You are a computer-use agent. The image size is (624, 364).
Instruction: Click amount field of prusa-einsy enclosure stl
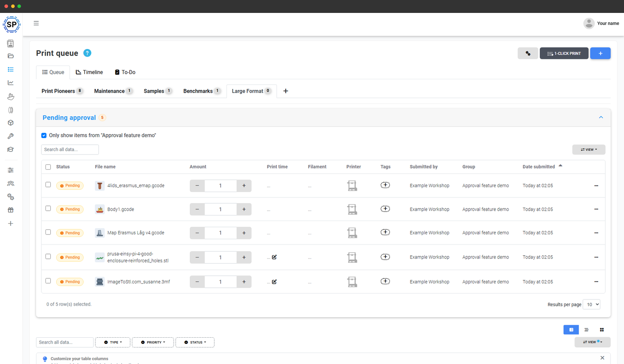(221, 257)
